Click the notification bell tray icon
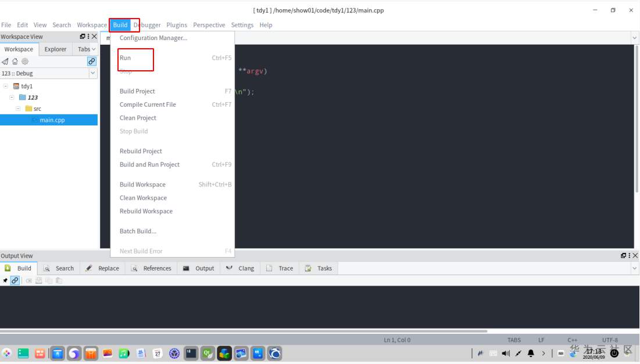Viewport: 640px width, 364px height. pos(531,353)
